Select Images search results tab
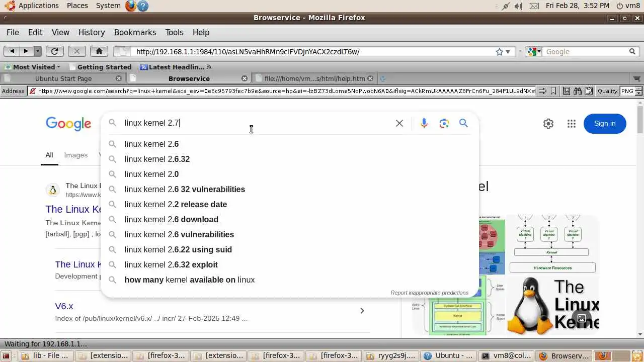Image resolution: width=644 pixels, height=362 pixels. [x=76, y=155]
